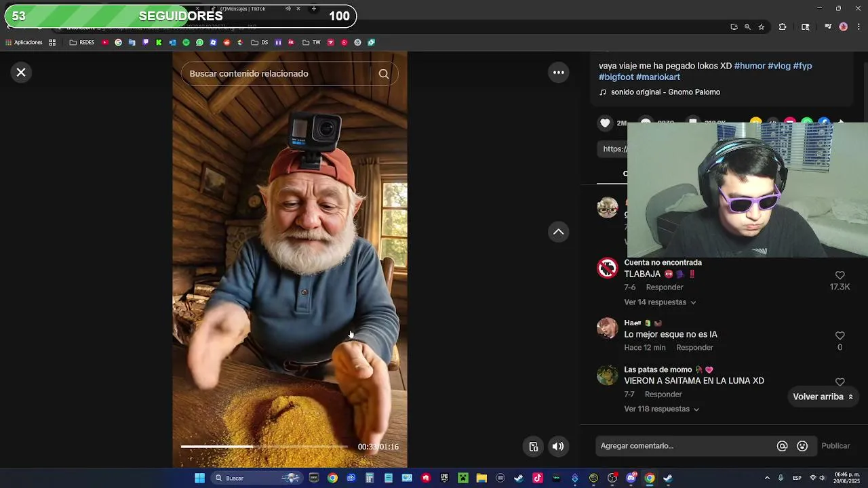Open the WhatsApp bookmark icon
The height and width of the screenshot is (488, 868).
point(199,43)
